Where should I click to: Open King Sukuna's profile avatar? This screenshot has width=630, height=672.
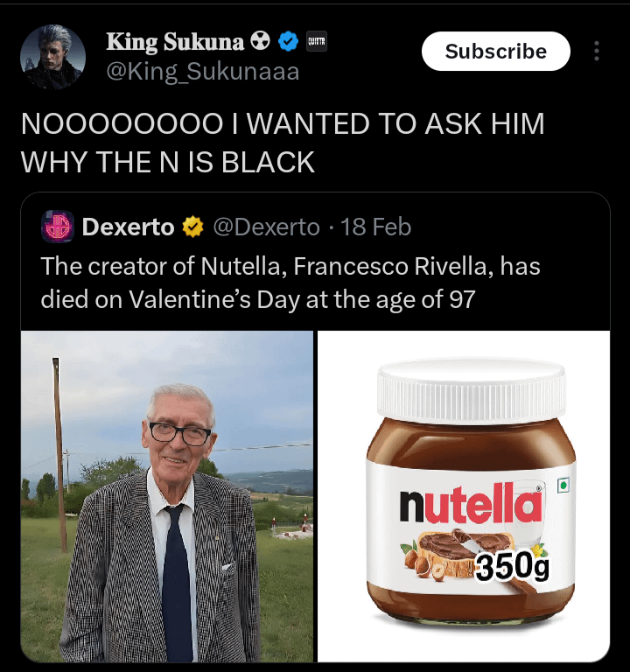coord(53,57)
